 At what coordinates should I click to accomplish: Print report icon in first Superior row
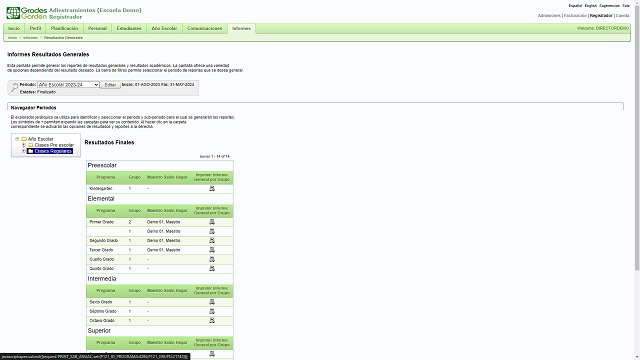pyautogui.click(x=212, y=354)
